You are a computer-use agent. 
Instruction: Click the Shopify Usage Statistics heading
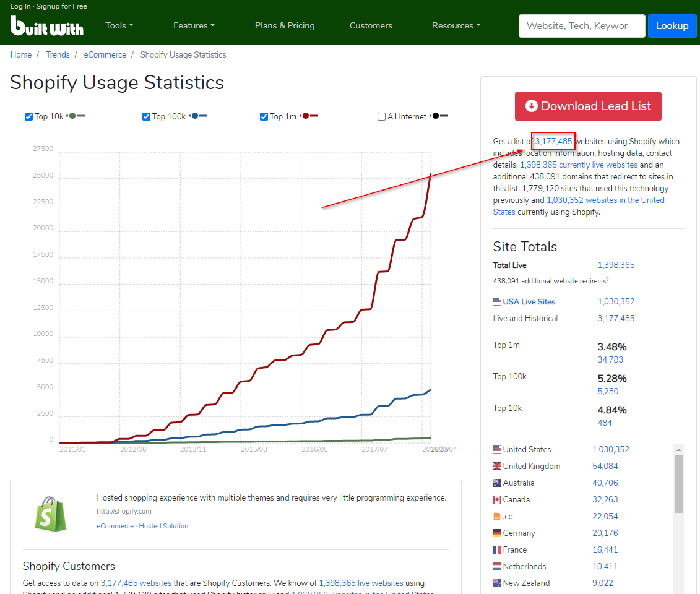click(x=117, y=82)
